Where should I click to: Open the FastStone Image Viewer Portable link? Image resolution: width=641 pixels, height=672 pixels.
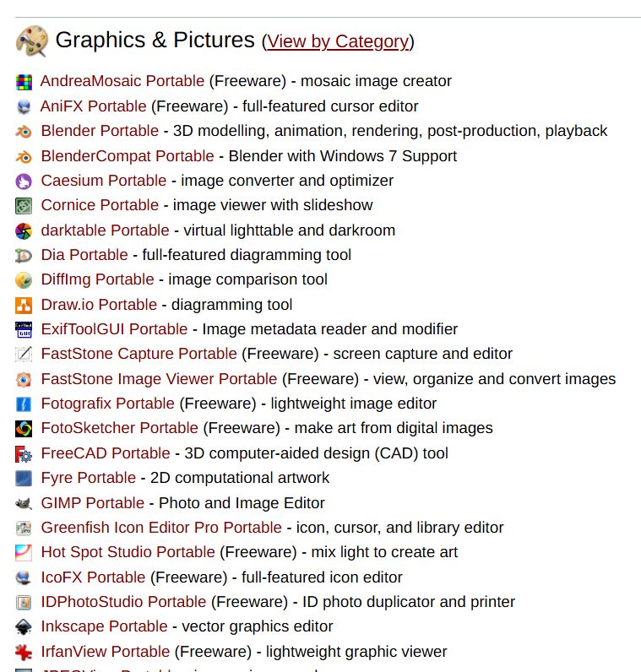click(x=159, y=379)
